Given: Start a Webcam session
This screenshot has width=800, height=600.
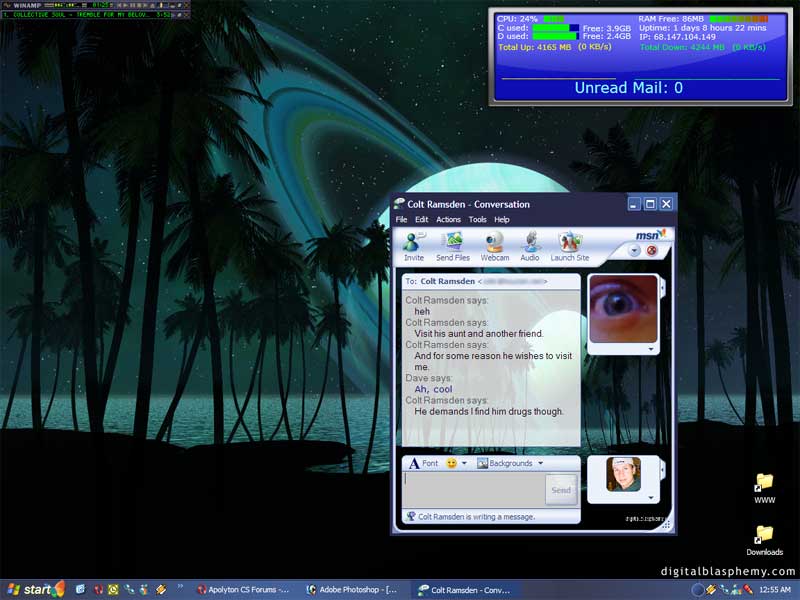Looking at the screenshot, I should (494, 243).
